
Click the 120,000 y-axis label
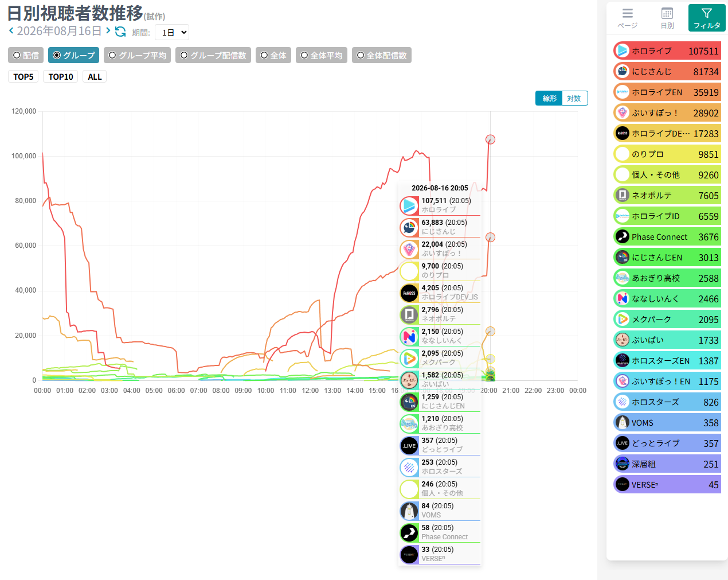point(24,111)
